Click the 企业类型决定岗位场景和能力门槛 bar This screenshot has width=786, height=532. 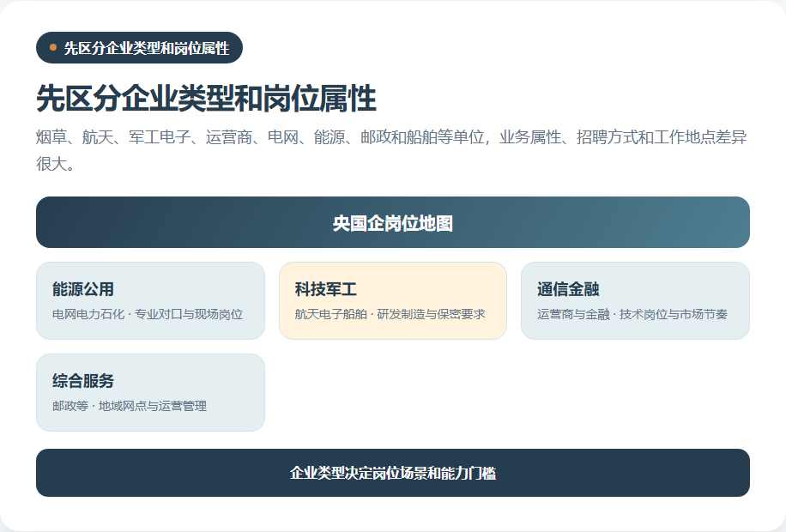(x=393, y=473)
